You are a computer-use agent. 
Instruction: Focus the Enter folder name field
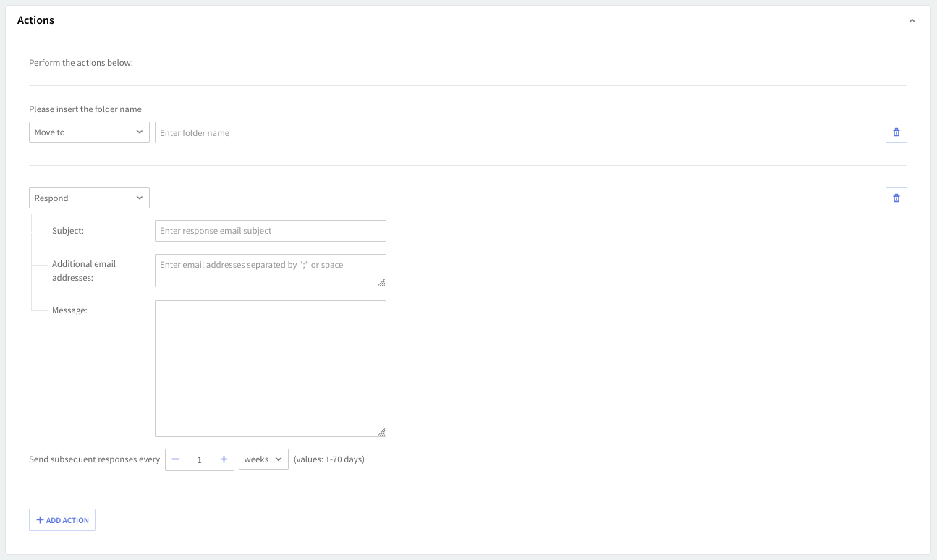(x=270, y=132)
